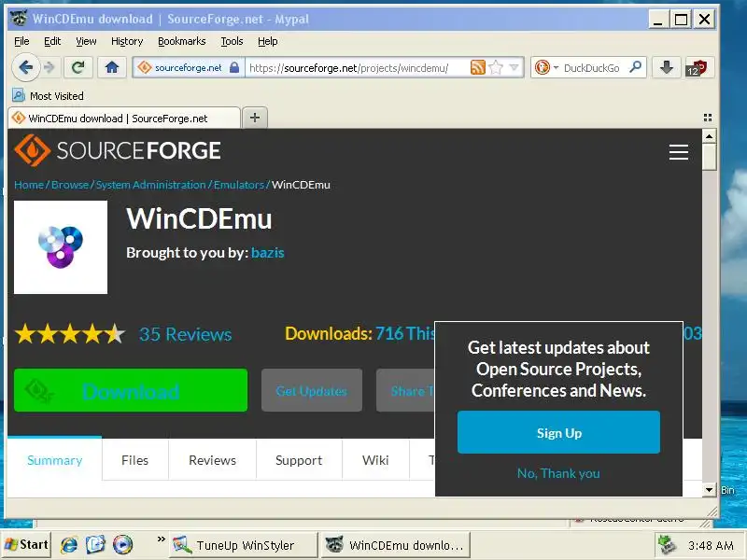Switch to the Support tab
Screen dimensions: 747x560
(x=299, y=460)
